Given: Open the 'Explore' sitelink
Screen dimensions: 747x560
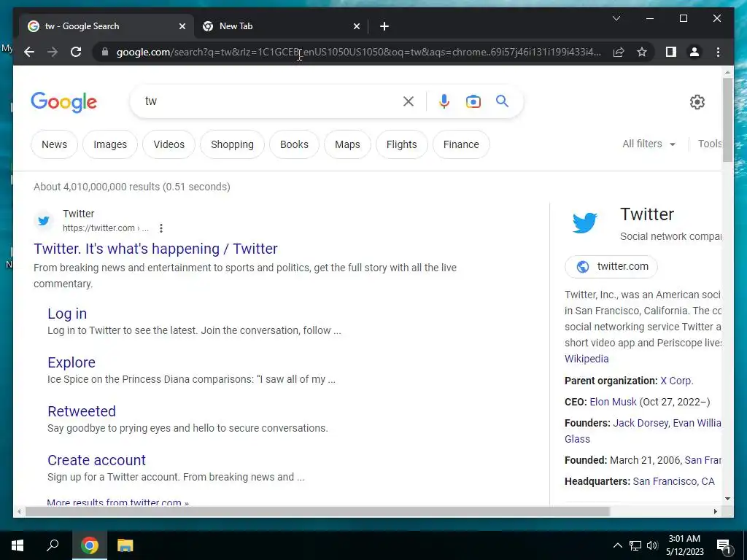Looking at the screenshot, I should 71,362.
